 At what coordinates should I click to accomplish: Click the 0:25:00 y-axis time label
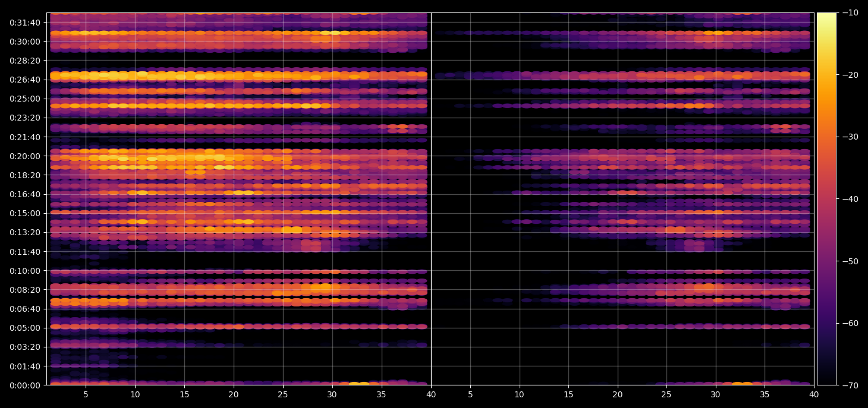(x=25, y=99)
